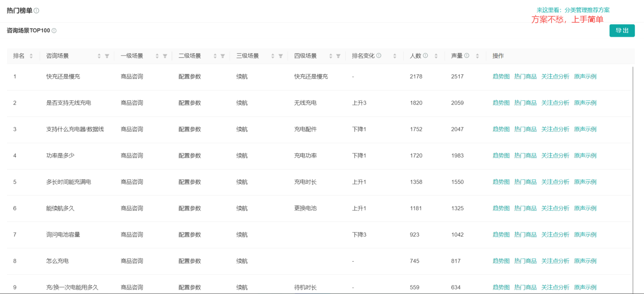Image resolution: width=644 pixels, height=294 pixels.
Task: Open 原声示例 for 能续航多久 row
Action: tap(585, 208)
